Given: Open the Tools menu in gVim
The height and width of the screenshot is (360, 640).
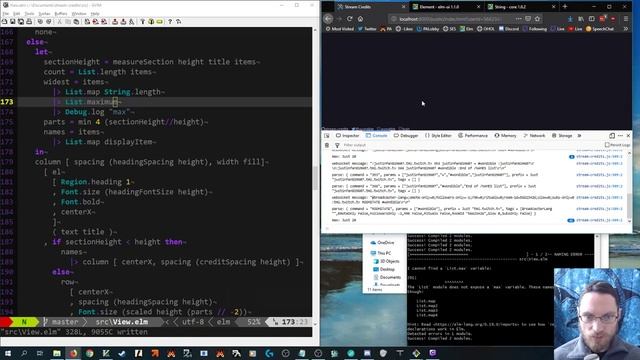Looking at the screenshot, I should [x=29, y=14].
